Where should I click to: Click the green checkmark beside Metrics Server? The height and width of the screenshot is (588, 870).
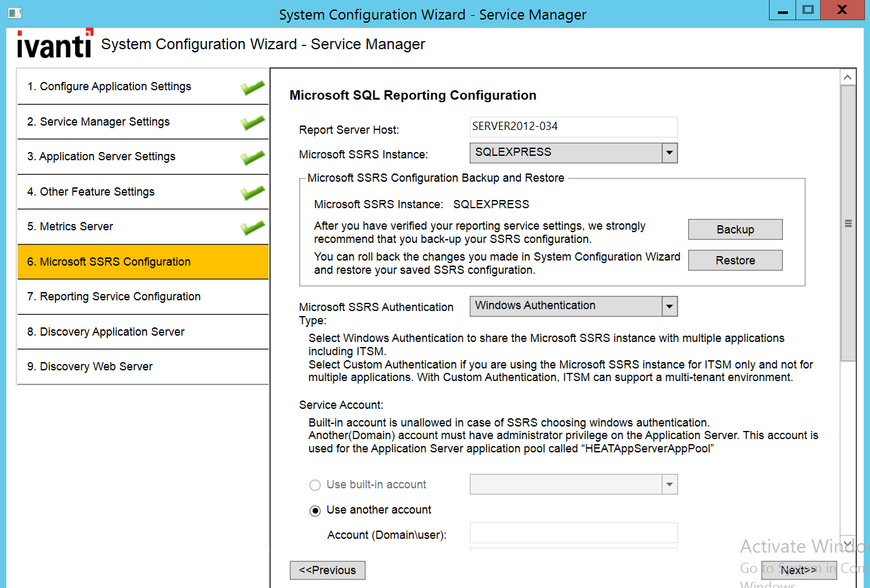click(x=253, y=227)
